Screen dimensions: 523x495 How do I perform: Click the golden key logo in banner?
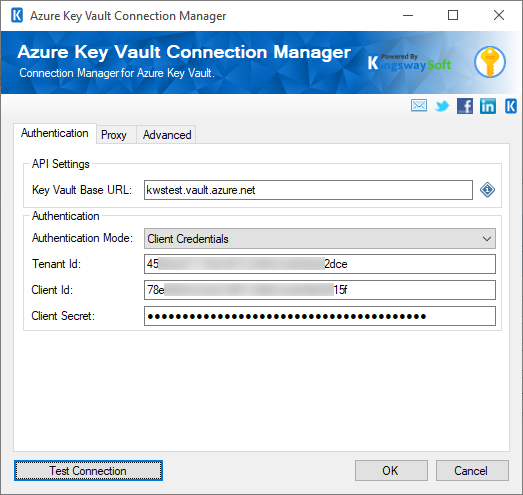click(x=490, y=62)
